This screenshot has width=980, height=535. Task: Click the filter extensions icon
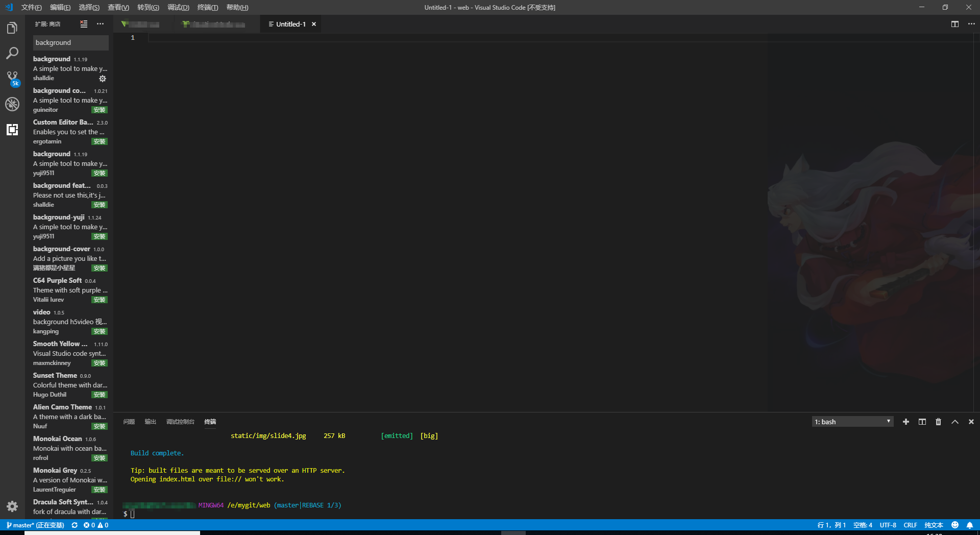click(x=84, y=23)
